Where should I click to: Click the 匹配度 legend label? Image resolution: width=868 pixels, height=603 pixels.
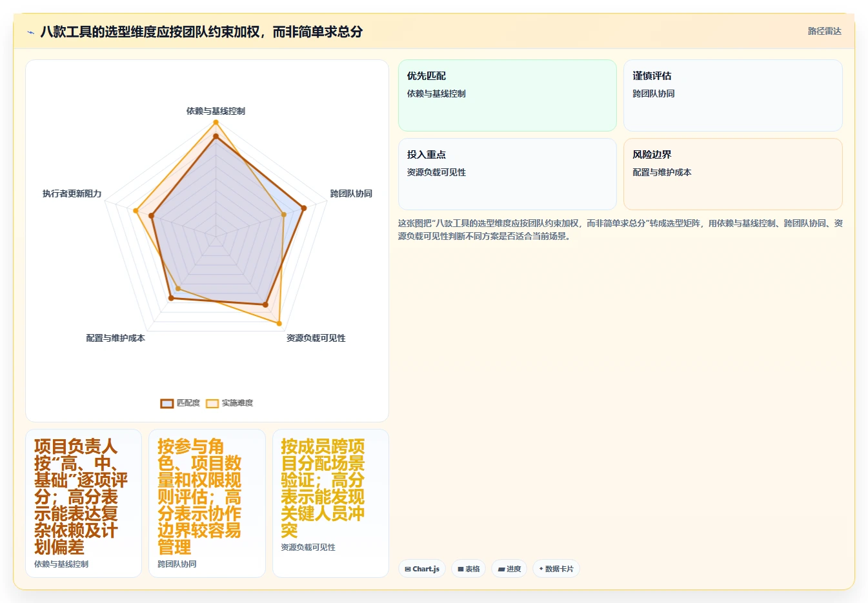[x=188, y=403]
